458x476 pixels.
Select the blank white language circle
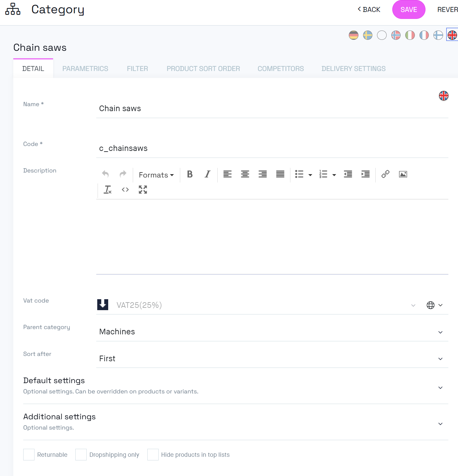pos(382,35)
